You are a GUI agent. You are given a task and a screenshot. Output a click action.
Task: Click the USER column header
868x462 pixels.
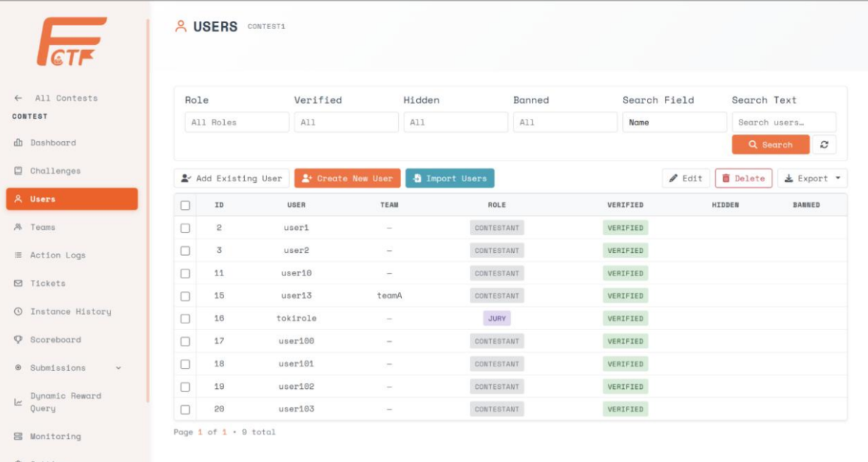pyautogui.click(x=296, y=205)
